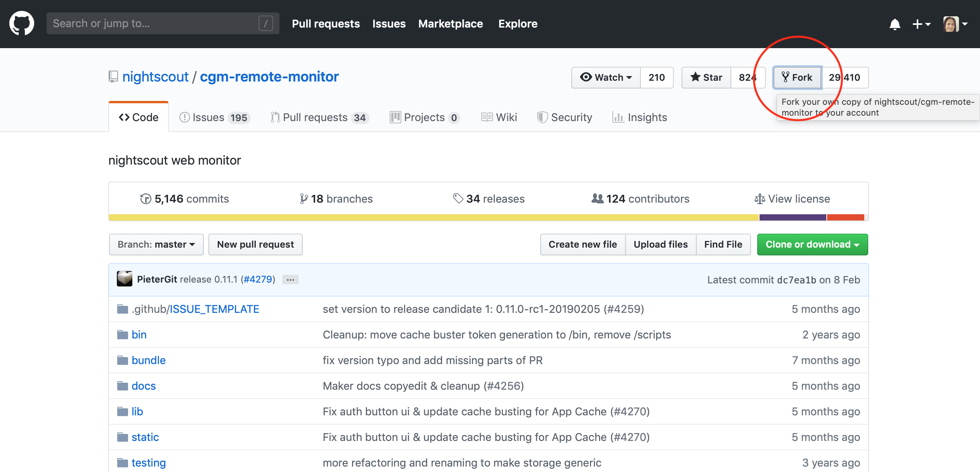980x472 pixels.
Task: Open the plus create-new menu
Action: [x=921, y=24]
